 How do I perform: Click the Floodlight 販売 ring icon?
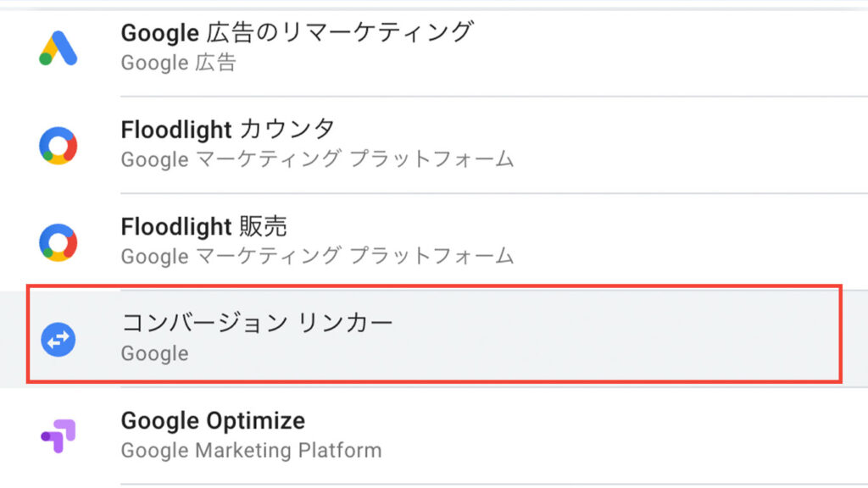click(x=58, y=242)
